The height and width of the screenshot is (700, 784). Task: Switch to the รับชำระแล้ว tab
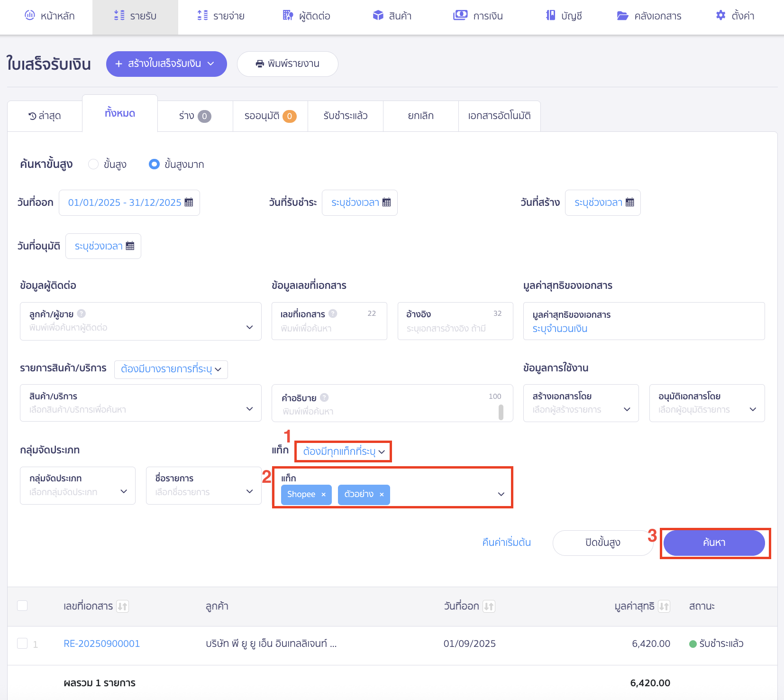click(x=345, y=116)
